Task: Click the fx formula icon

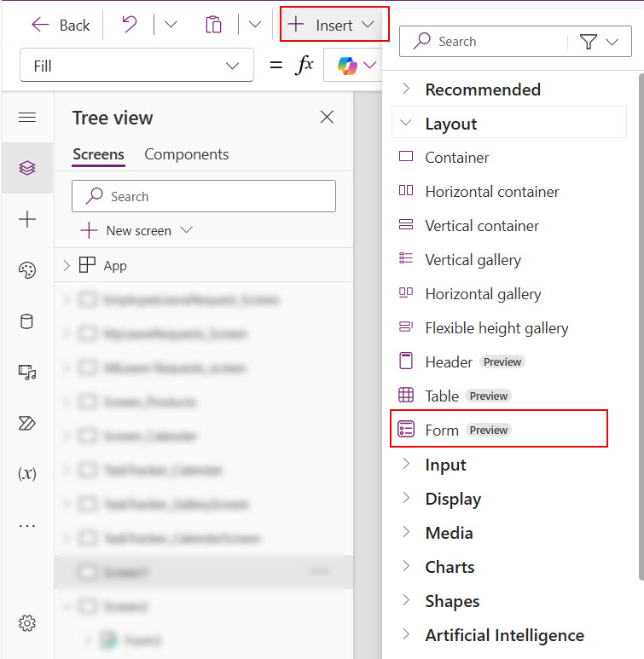Action: (305, 65)
